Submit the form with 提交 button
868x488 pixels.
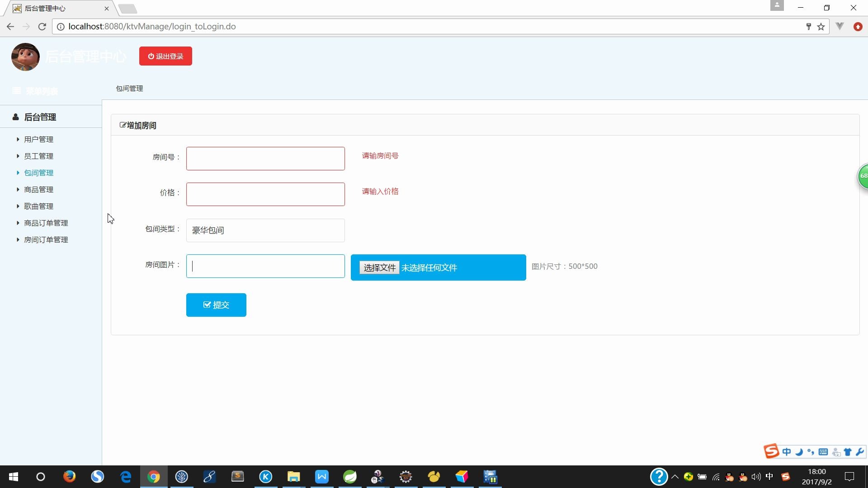[216, 305]
